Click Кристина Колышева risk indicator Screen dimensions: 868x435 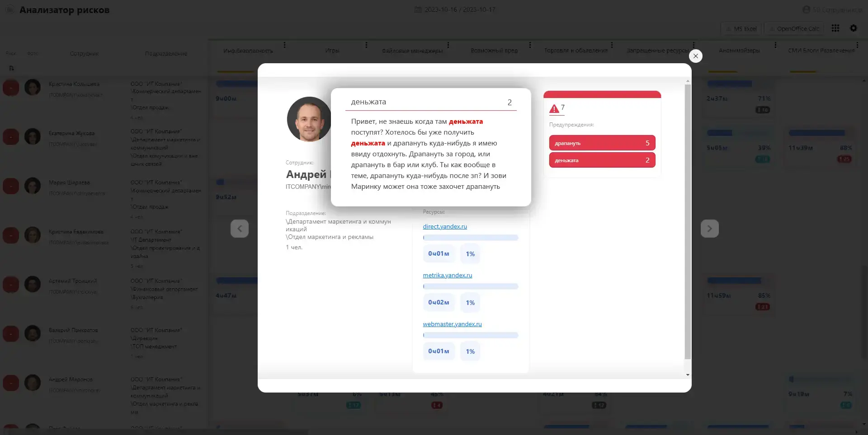(x=11, y=87)
